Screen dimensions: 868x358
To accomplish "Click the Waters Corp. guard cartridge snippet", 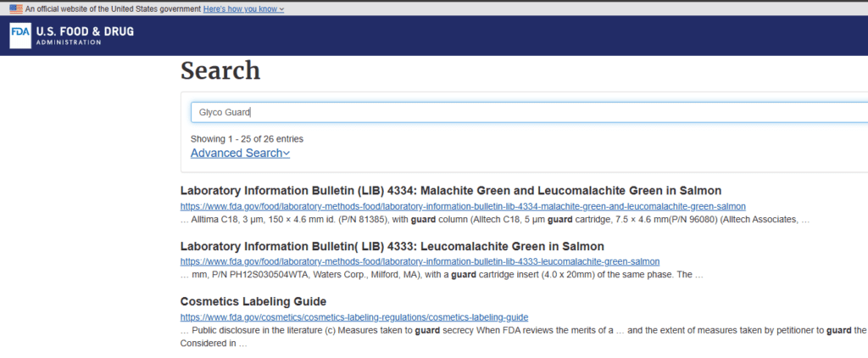I will pos(442,275).
